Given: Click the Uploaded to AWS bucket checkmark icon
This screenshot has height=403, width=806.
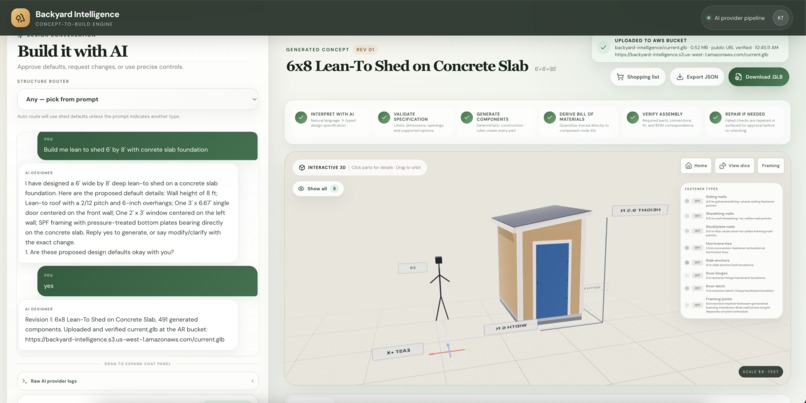Looking at the screenshot, I should [603, 47].
